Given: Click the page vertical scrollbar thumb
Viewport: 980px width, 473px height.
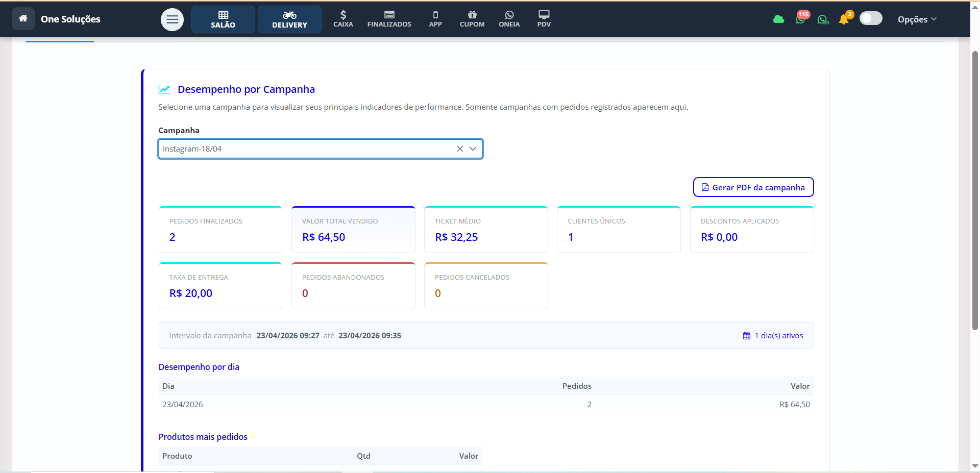Looking at the screenshot, I should point(975,189).
